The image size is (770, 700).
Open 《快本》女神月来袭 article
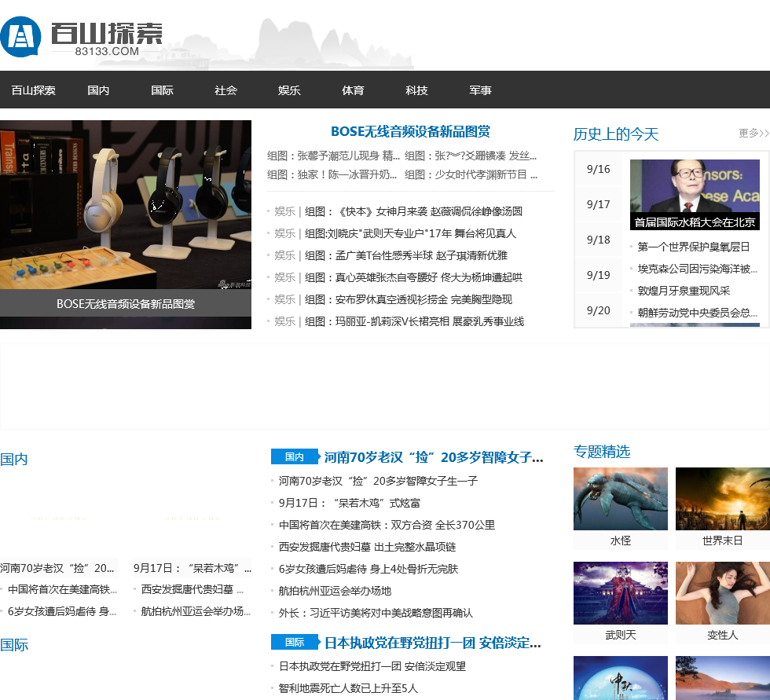(x=413, y=211)
